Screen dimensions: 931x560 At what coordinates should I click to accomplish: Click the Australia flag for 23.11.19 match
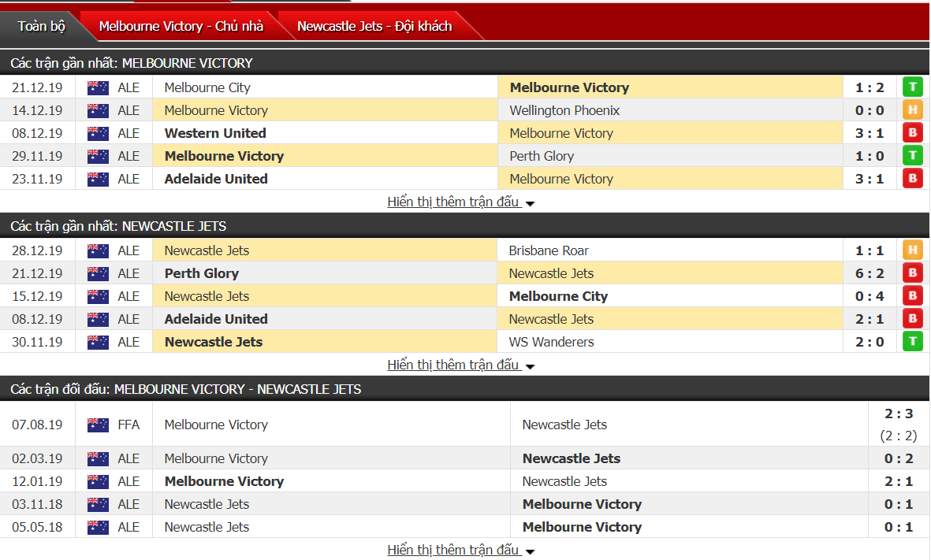98,179
